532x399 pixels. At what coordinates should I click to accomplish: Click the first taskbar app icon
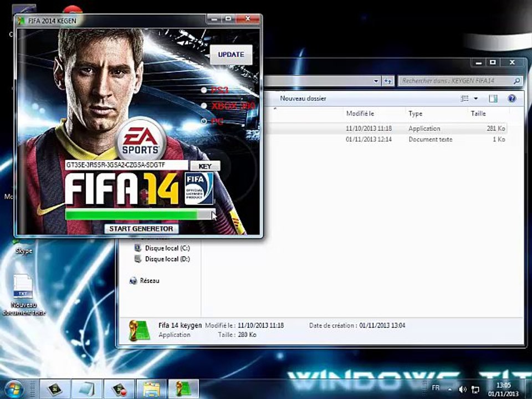click(x=55, y=389)
